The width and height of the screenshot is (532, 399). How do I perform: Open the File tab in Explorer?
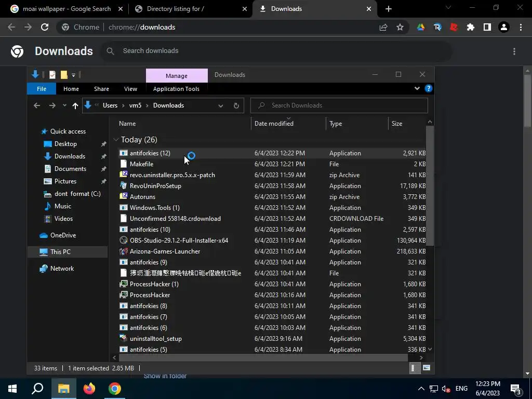42,89
